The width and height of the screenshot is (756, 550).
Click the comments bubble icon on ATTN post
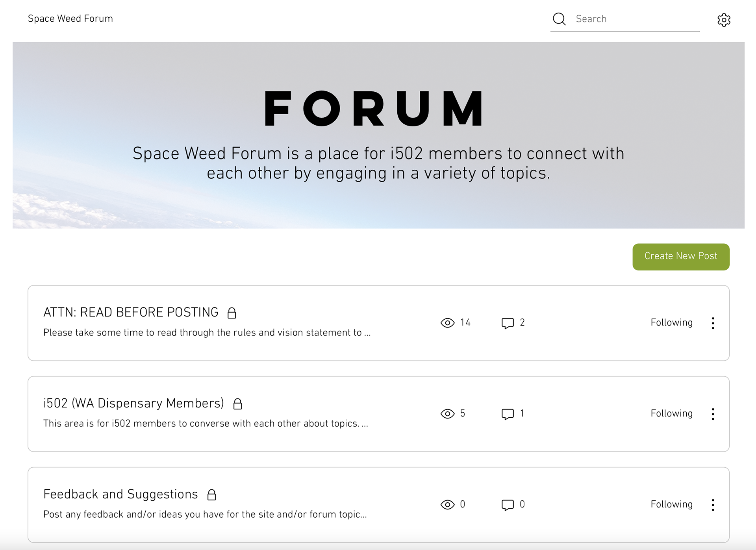point(508,323)
